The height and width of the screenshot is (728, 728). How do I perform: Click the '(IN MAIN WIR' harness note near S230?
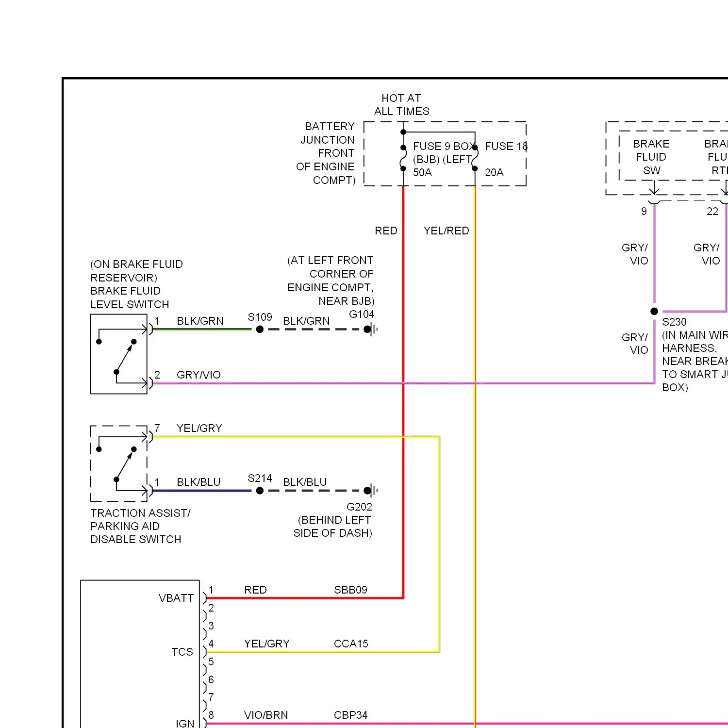[695, 335]
